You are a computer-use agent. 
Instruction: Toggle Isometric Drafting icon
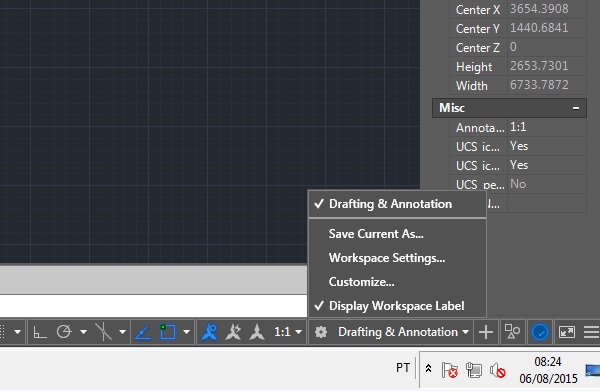pyautogui.click(x=104, y=332)
